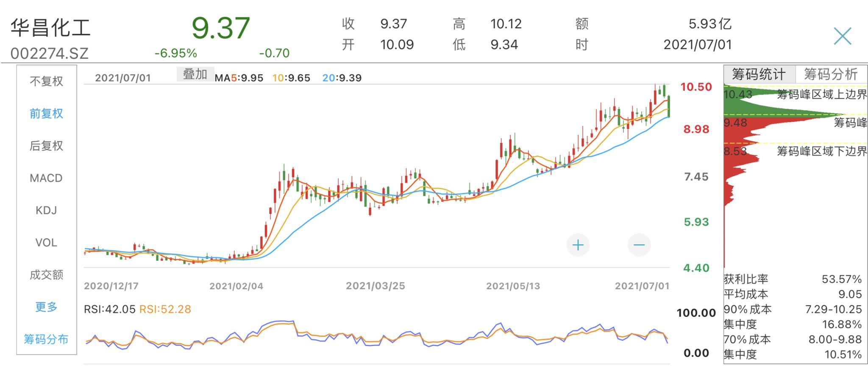
Task: Click the 收 9.37 close price value
Action: [394, 24]
